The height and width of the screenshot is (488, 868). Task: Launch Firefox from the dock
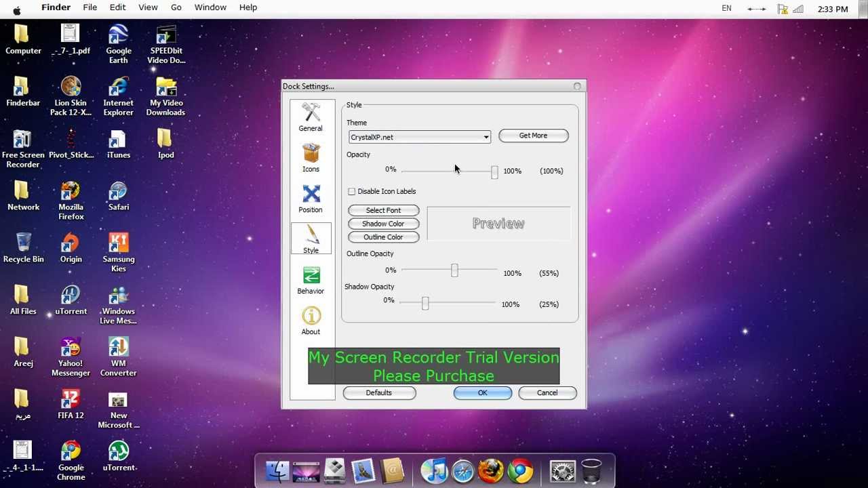[x=492, y=471]
